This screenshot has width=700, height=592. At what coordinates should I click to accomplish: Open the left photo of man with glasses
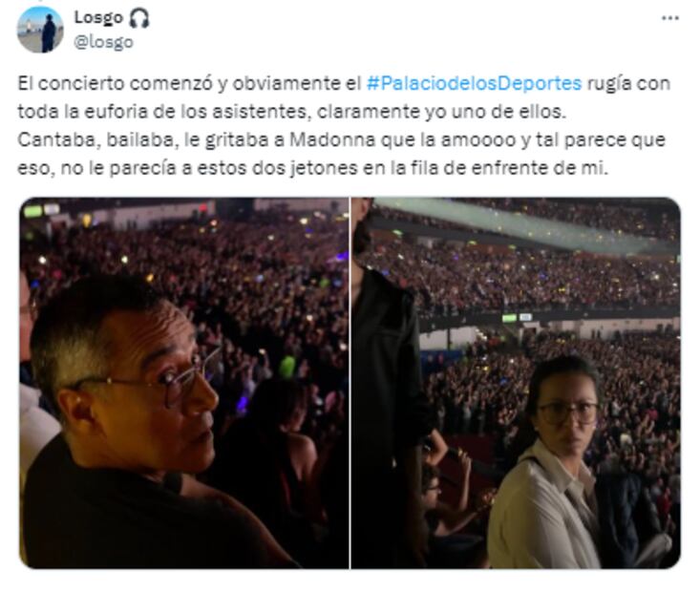pyautogui.click(x=184, y=383)
